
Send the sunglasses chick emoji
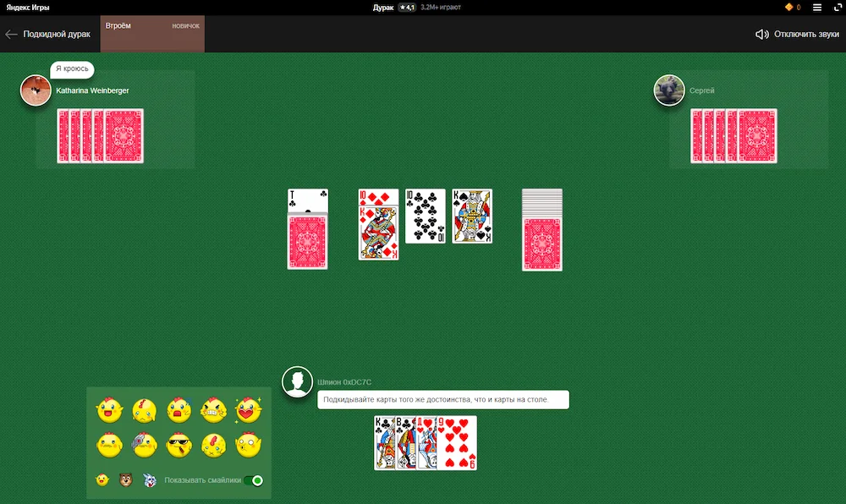pos(179,444)
